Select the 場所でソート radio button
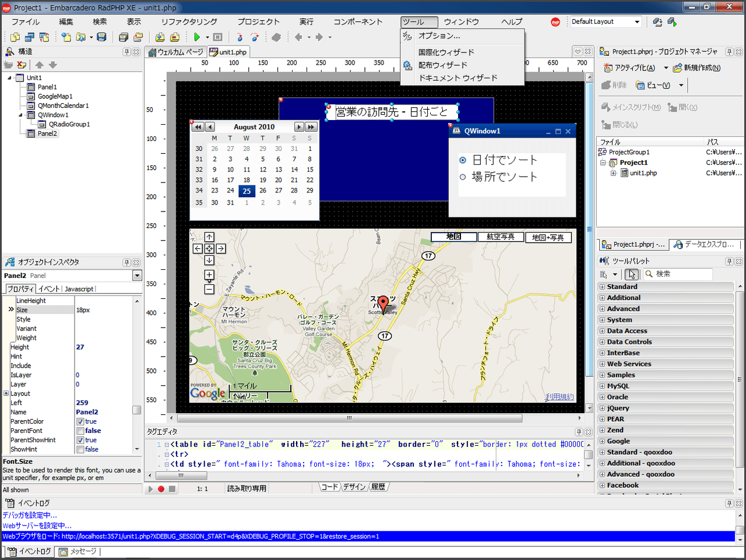The width and height of the screenshot is (746, 560). [463, 177]
